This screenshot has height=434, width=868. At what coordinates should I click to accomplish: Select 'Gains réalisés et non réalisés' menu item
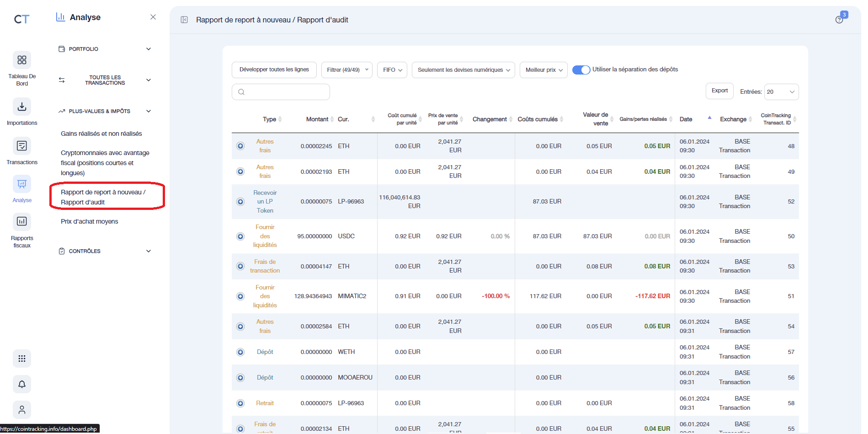101,134
